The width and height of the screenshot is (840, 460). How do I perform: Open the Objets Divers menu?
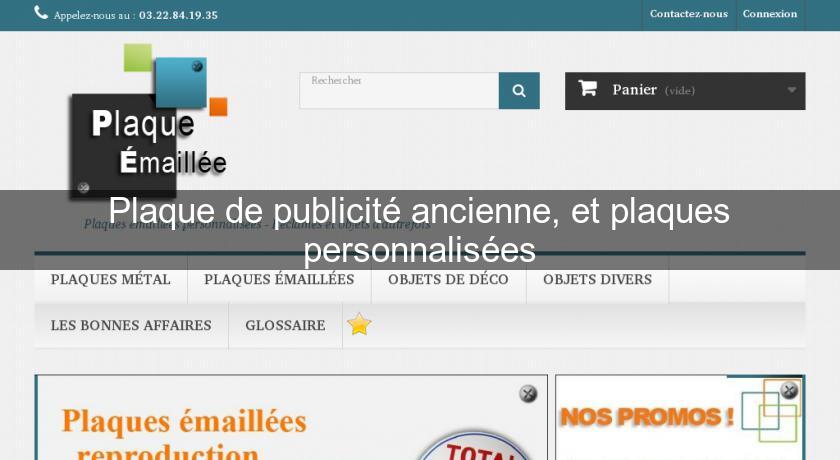click(x=597, y=279)
